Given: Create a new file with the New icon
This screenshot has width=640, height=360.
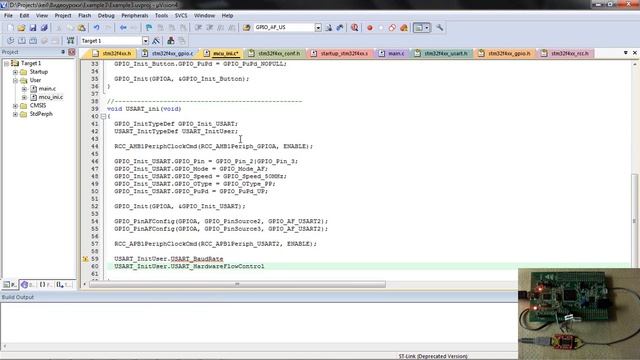Looking at the screenshot, I should (x=10, y=28).
